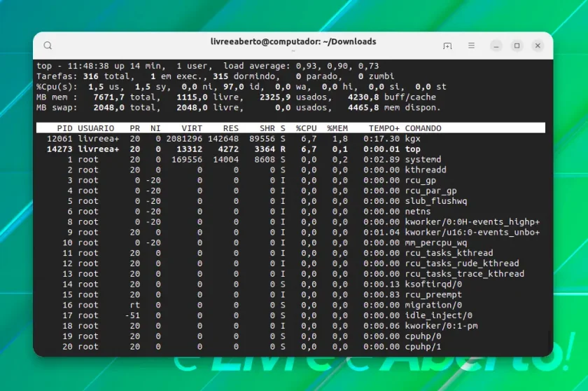Maximize the terminal window
Viewport: 588px width, 391px height.
point(517,46)
